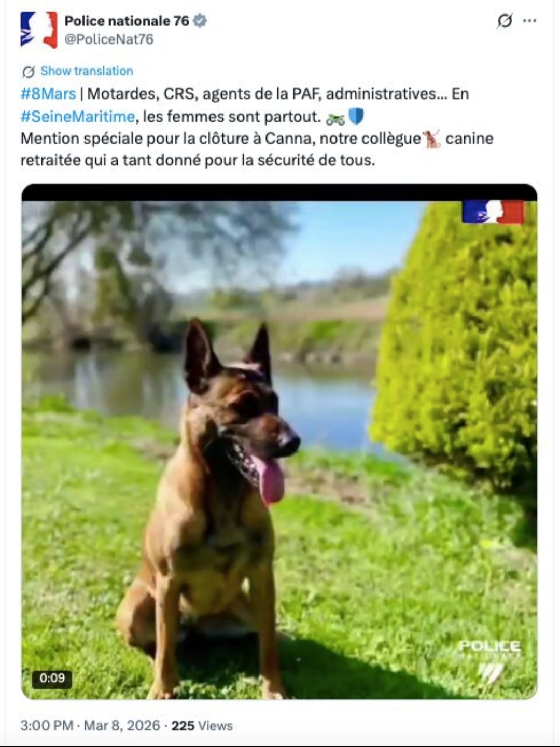Viewport: 560px width, 747px height.
Task: Click the 0:09 video duration badge
Action: point(52,679)
